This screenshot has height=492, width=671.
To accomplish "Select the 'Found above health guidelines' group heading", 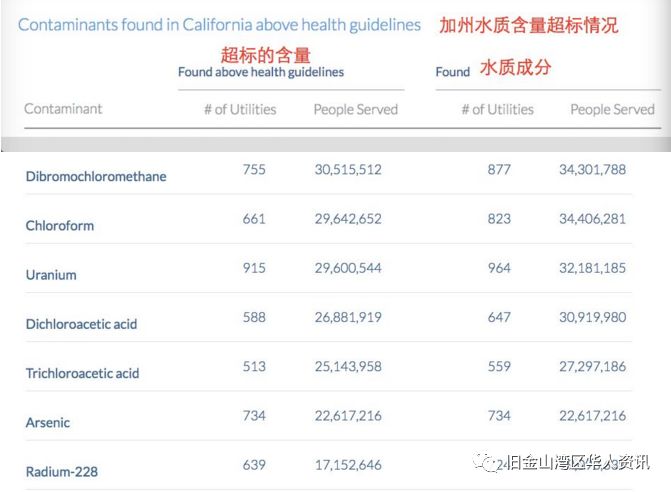I will pos(261,72).
